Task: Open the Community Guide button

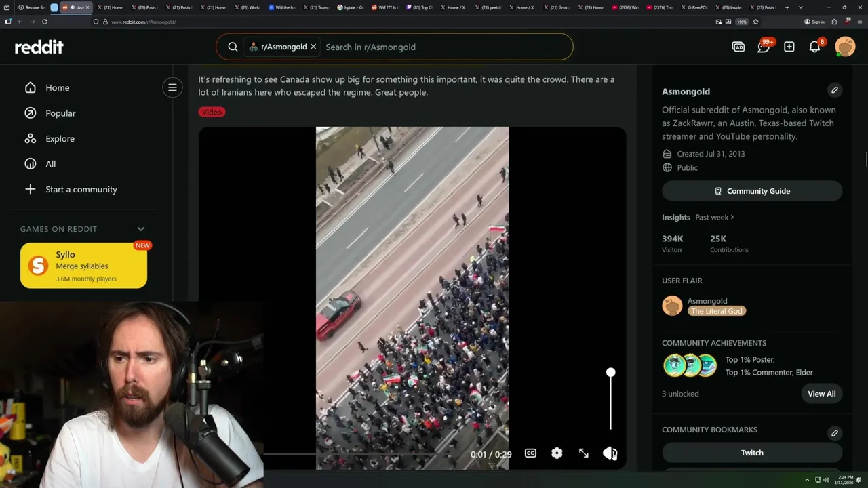Action: pyautogui.click(x=752, y=191)
